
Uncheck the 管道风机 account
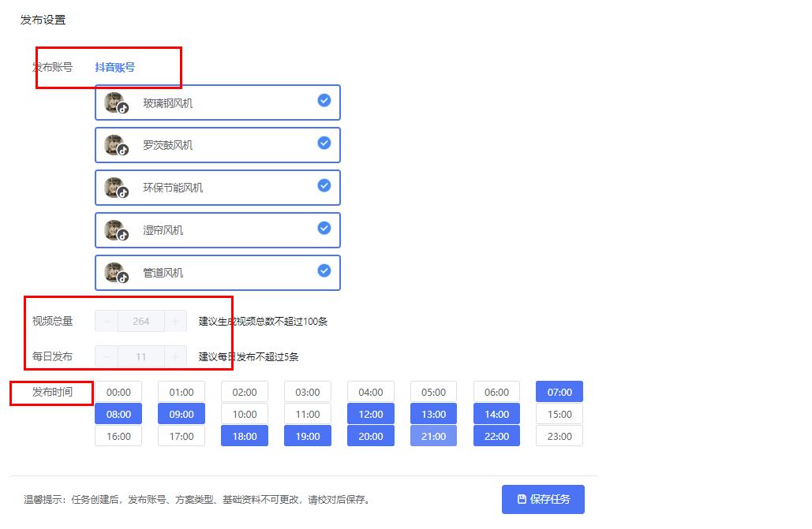pos(324,270)
